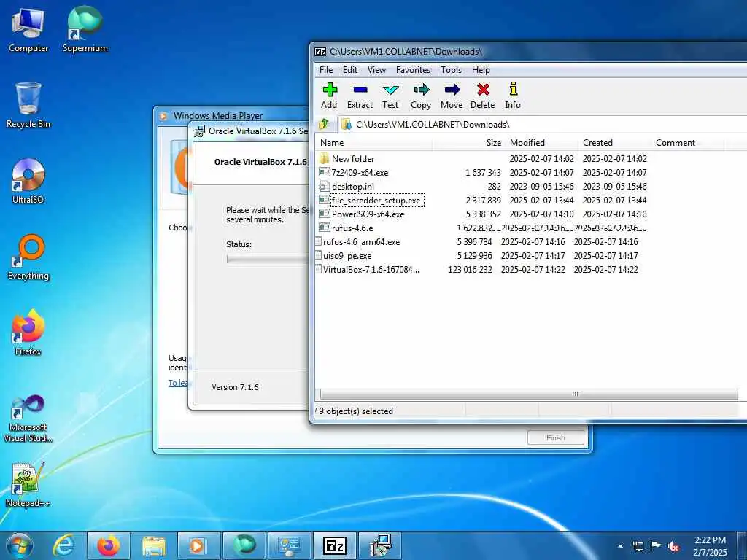This screenshot has height=560, width=747.
Task: Select uiso9_pe.exe in the list
Action: (x=344, y=256)
